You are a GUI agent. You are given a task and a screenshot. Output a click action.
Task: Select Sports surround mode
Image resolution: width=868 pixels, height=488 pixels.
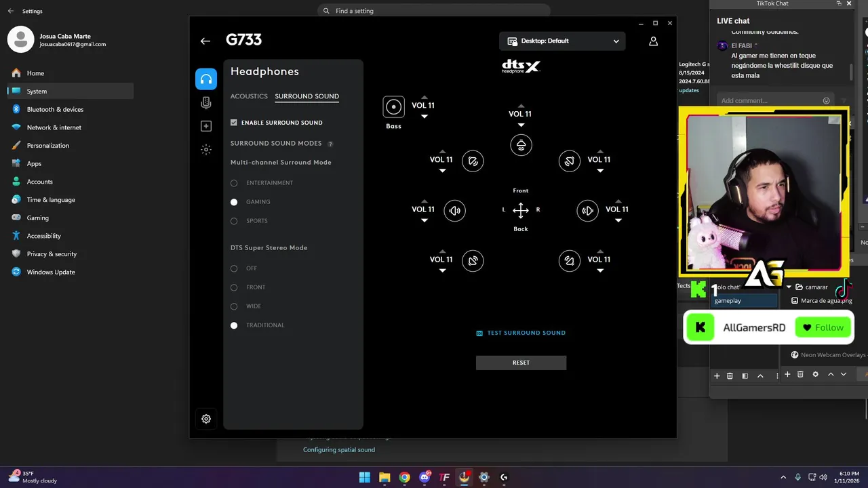click(x=234, y=221)
